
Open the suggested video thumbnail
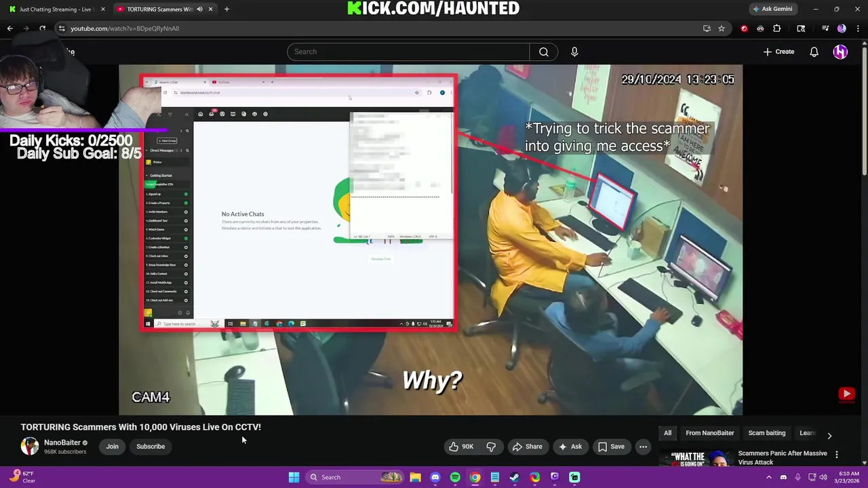(x=697, y=458)
